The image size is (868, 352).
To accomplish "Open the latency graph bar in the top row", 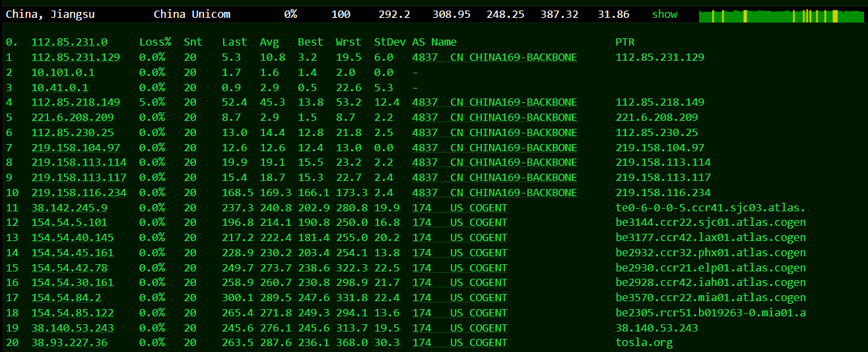I will 782,15.
